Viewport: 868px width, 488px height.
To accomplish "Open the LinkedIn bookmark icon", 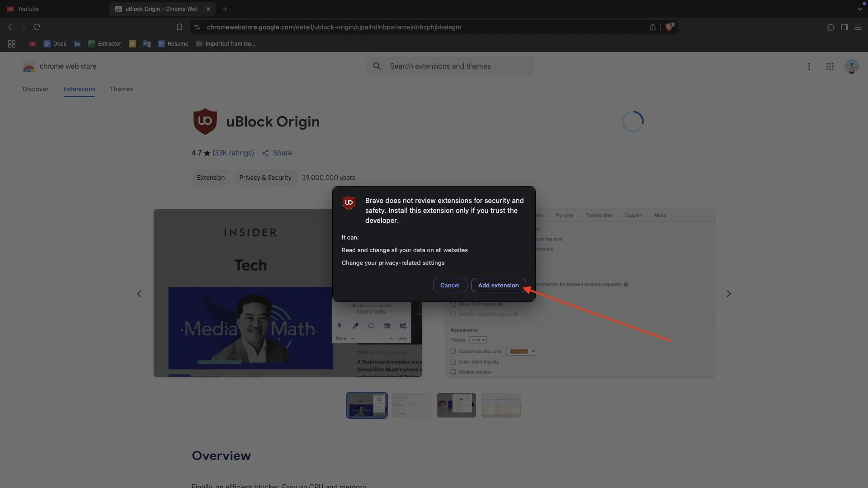I will tap(77, 44).
